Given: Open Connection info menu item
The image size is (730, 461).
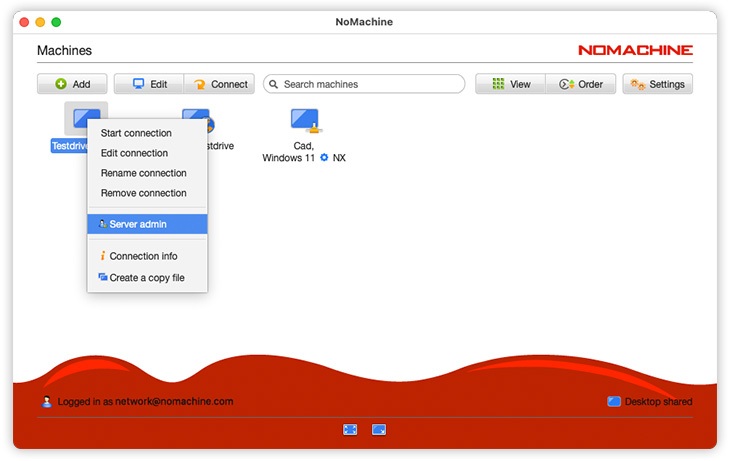Looking at the screenshot, I should [x=143, y=256].
